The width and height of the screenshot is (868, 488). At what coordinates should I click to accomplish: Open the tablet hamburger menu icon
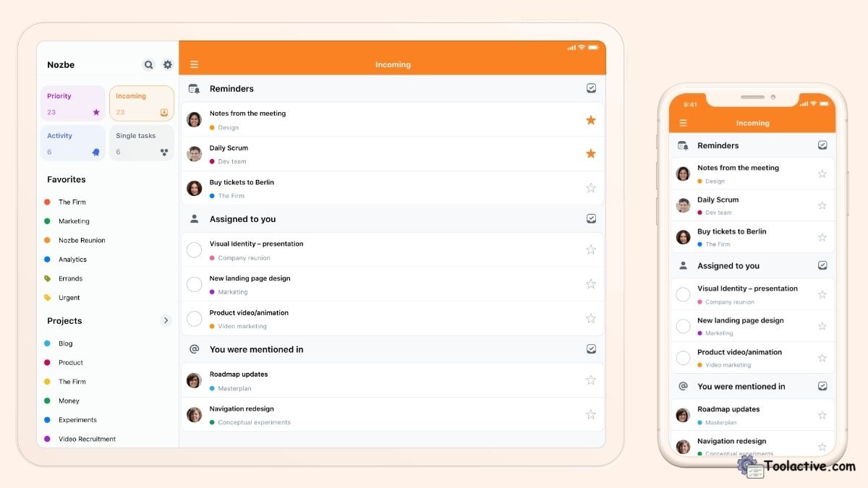194,65
